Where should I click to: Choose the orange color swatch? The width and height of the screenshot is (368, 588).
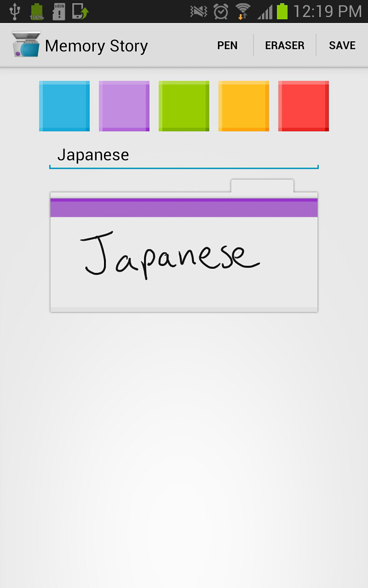coord(244,106)
